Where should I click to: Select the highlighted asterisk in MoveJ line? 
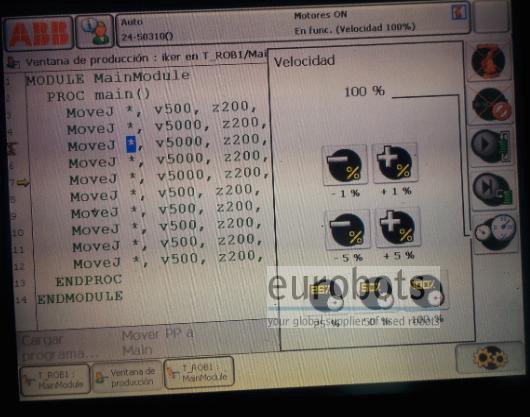[x=131, y=144]
